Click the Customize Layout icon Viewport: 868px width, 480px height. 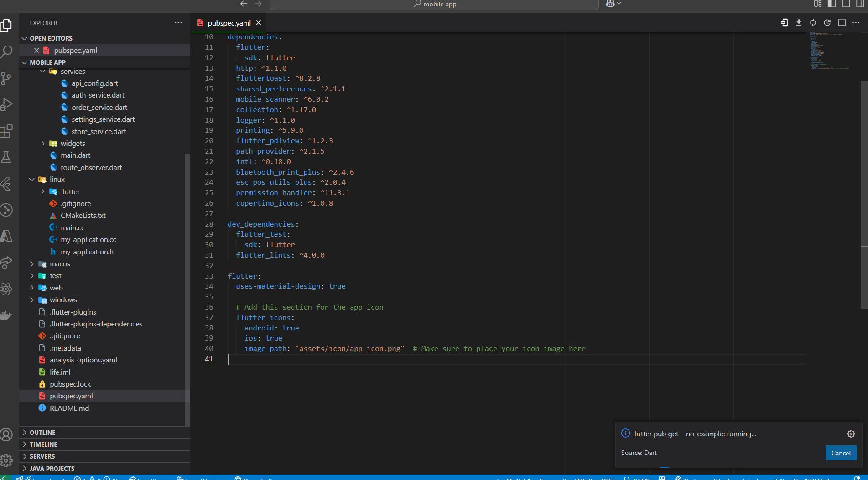818,4
